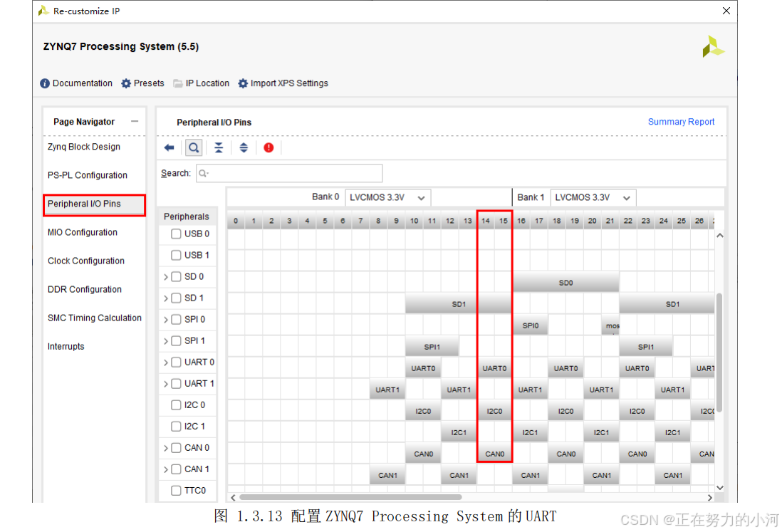Select UART1 block on pins 8-9
The image size is (782, 532).
[x=387, y=390]
